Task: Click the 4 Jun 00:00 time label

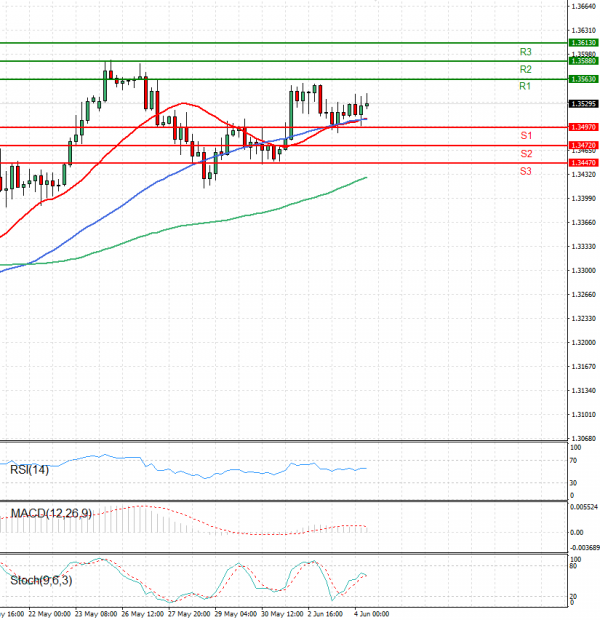Action: pos(371,613)
